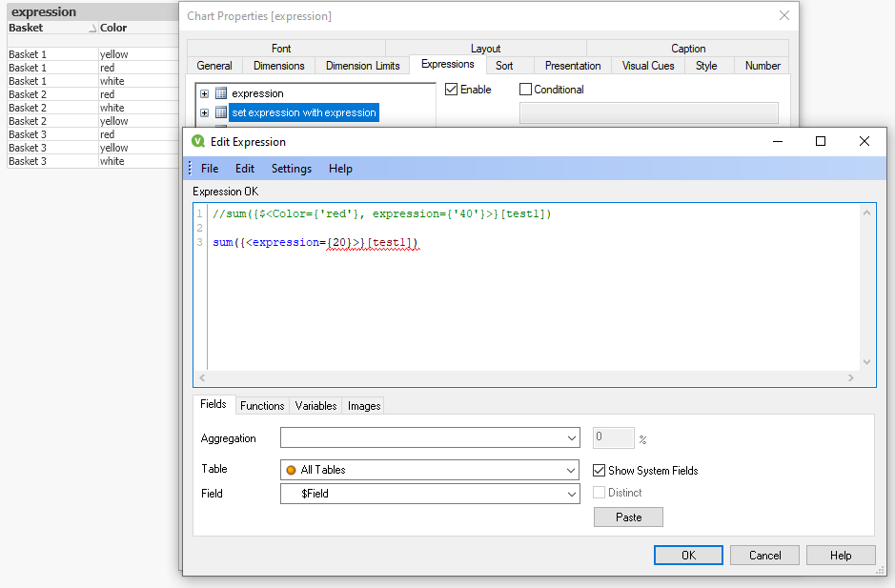
Task: Click line 3 sum expression in editor
Action: click(x=315, y=243)
